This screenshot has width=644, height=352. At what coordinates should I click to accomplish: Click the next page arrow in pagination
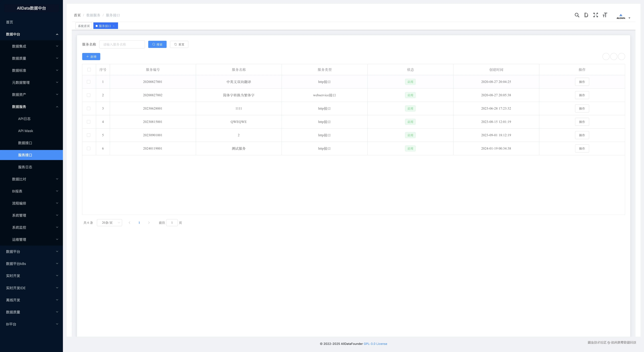pos(149,223)
